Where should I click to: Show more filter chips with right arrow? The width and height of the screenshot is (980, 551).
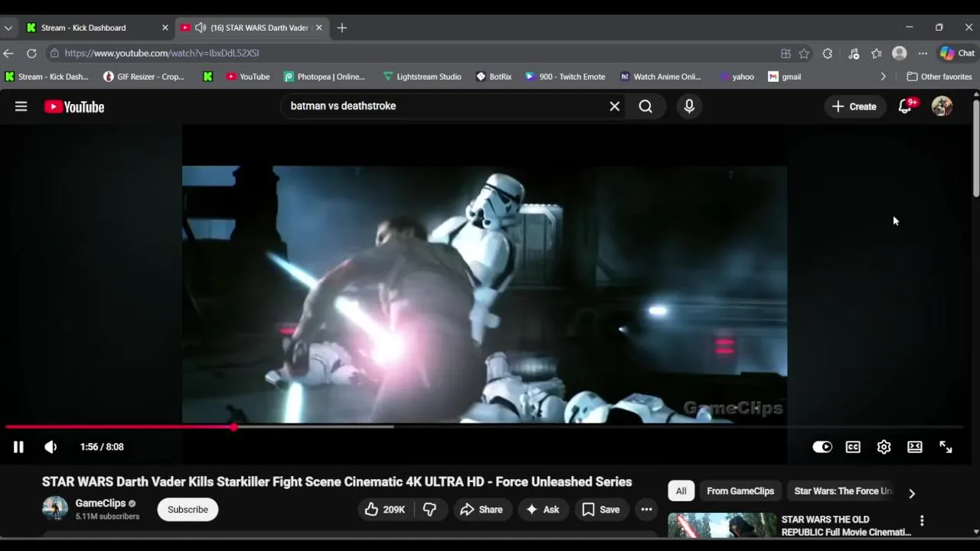pos(911,494)
